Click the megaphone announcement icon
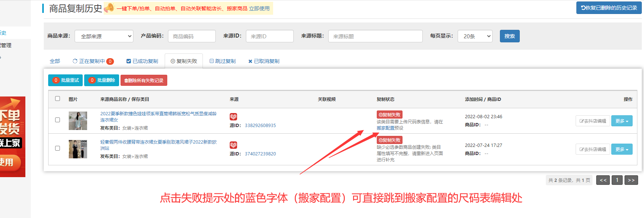Viewport: 644px width, 218px height. (x=109, y=8)
